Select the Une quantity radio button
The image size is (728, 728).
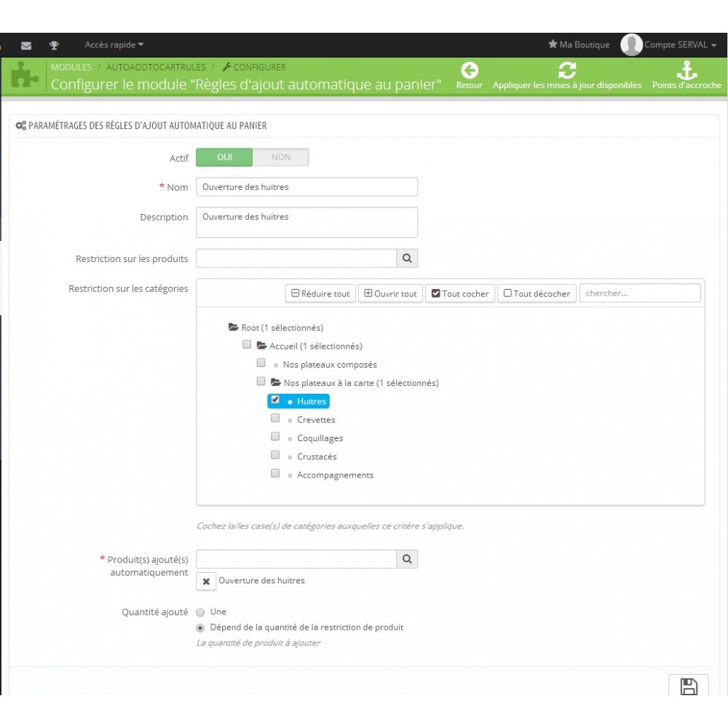coord(200,612)
